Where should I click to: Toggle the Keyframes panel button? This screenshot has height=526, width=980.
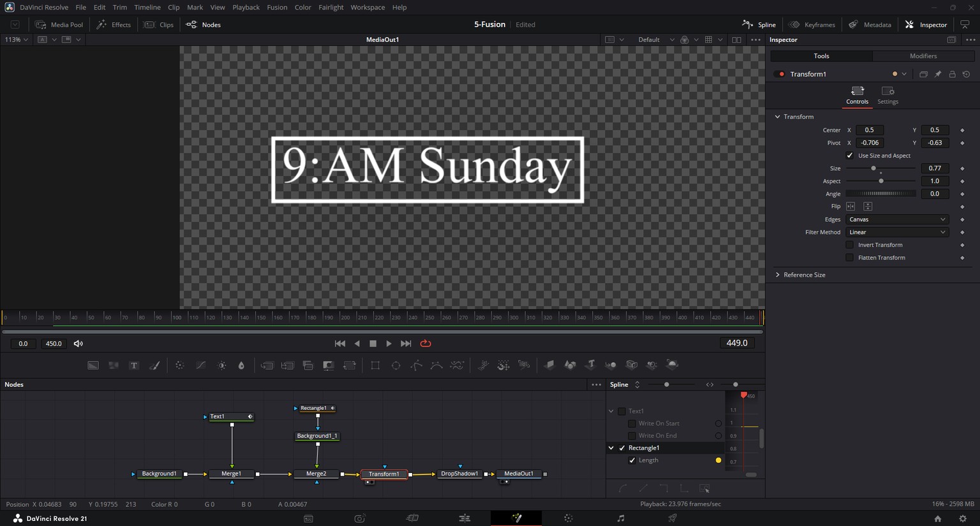tap(812, 25)
